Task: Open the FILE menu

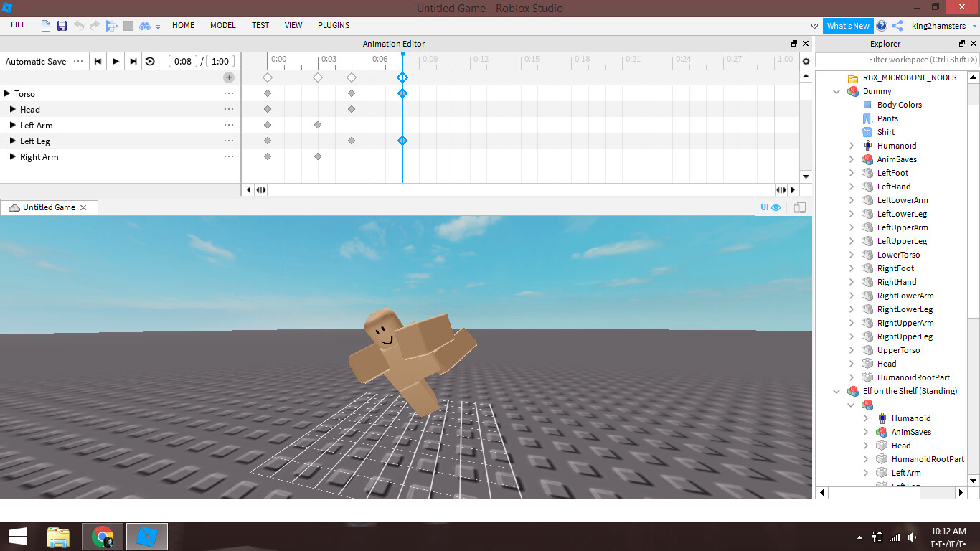Action: coord(19,25)
